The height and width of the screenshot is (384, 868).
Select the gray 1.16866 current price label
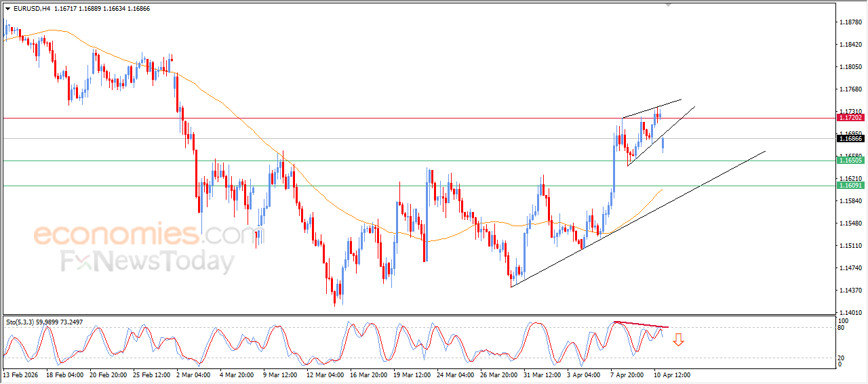pyautogui.click(x=849, y=139)
